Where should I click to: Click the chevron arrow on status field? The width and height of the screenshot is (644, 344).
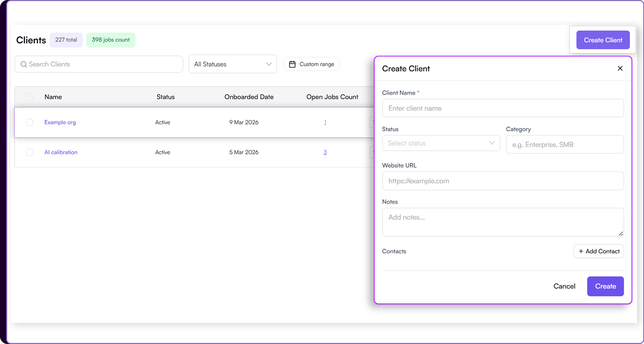coord(492,143)
